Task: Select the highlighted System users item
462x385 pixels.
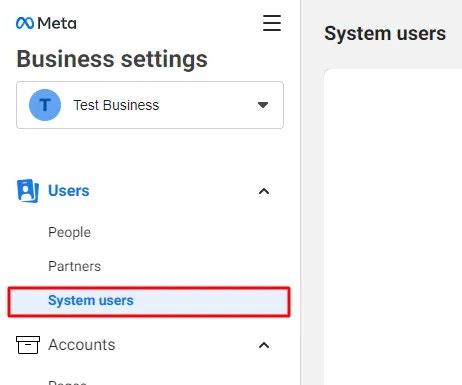Action: [x=149, y=302]
